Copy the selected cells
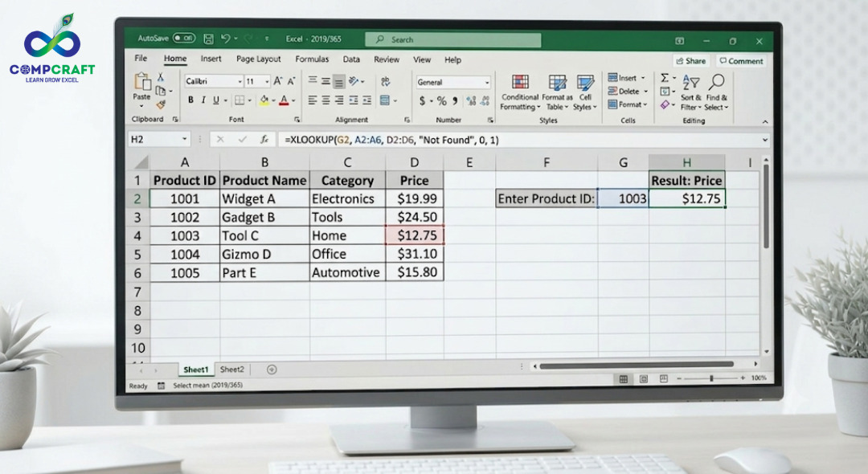Viewport: 868px width, 474px height. point(161,91)
